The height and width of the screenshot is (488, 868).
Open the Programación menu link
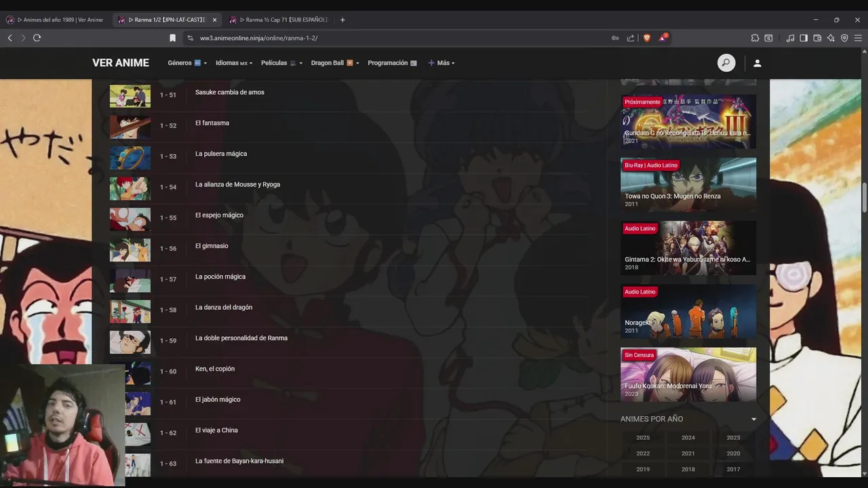point(392,63)
